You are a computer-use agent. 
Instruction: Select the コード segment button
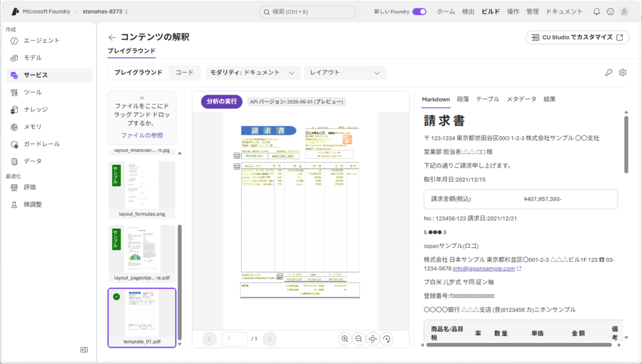click(x=185, y=73)
